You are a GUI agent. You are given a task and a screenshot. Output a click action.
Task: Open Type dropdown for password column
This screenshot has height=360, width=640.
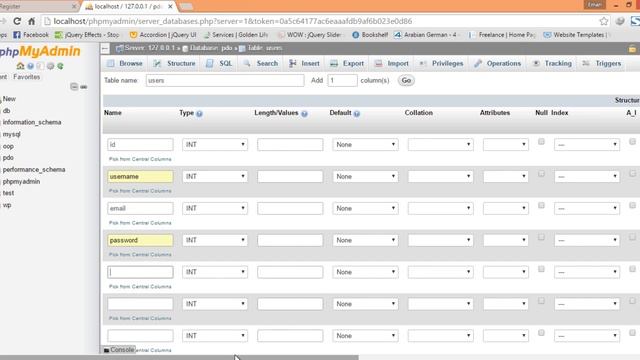point(215,240)
